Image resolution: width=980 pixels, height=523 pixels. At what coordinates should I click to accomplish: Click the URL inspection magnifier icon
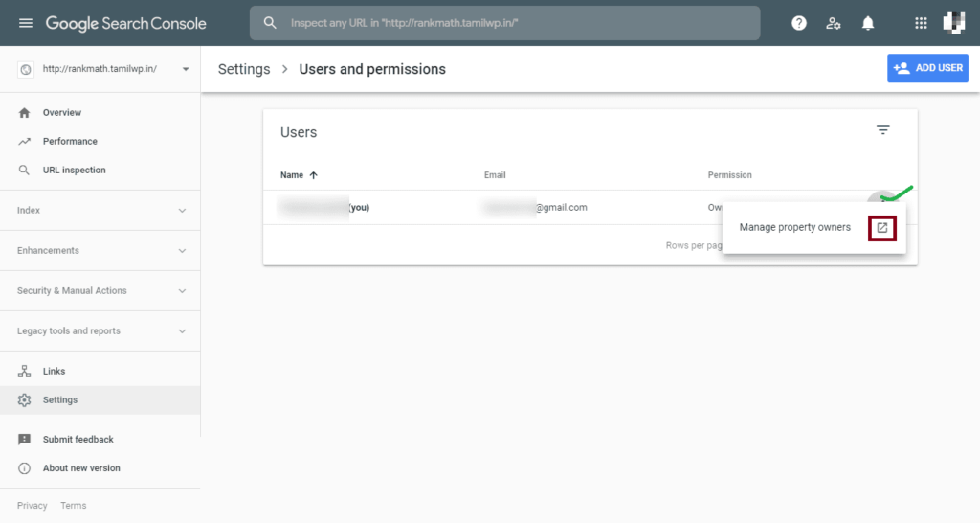24,171
